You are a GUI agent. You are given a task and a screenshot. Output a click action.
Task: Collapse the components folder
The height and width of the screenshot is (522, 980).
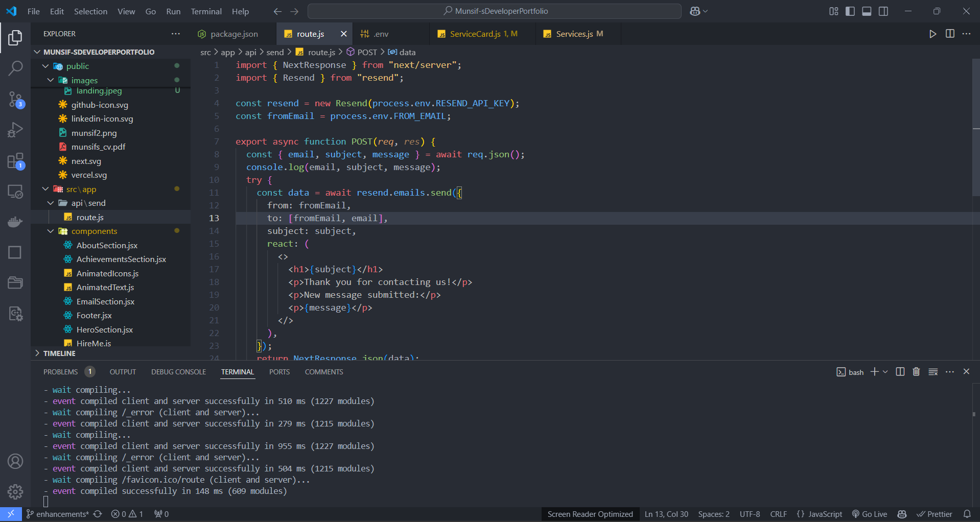click(51, 231)
